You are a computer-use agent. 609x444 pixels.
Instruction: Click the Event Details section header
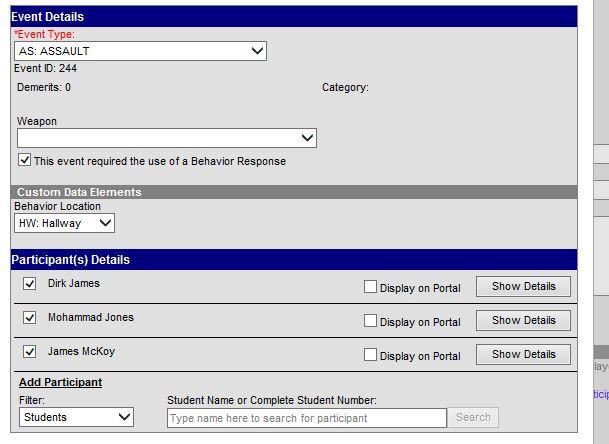coord(294,17)
